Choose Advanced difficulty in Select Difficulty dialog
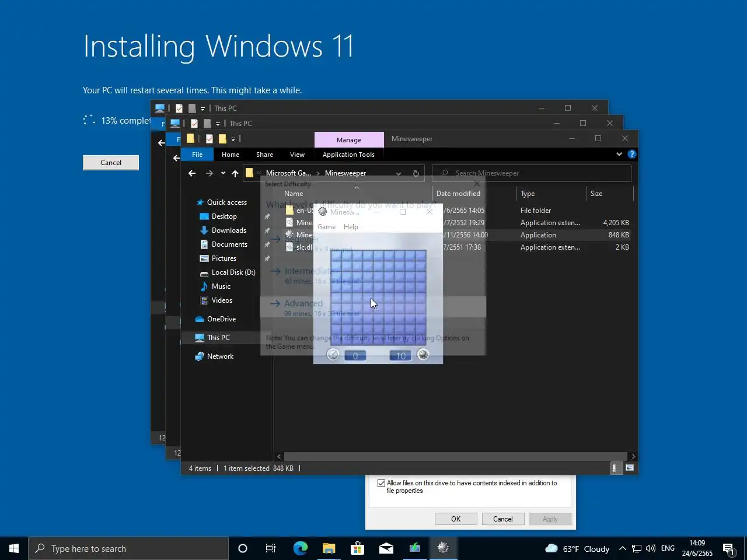 373,307
